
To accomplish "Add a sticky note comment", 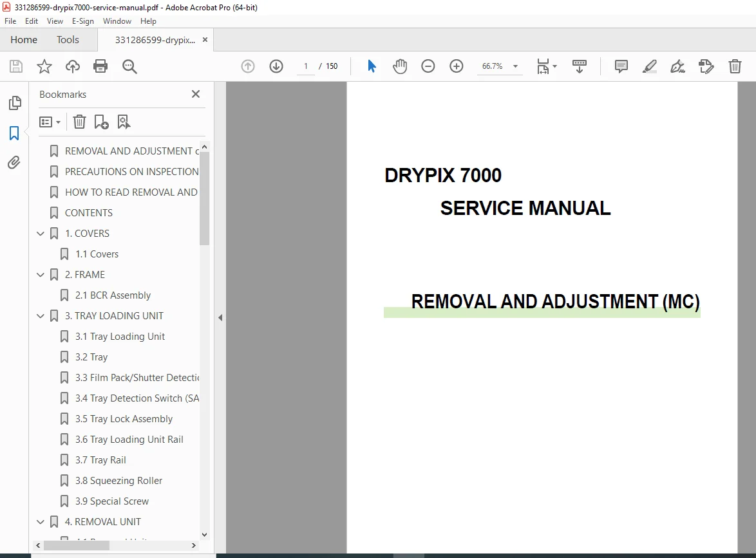I will (621, 66).
